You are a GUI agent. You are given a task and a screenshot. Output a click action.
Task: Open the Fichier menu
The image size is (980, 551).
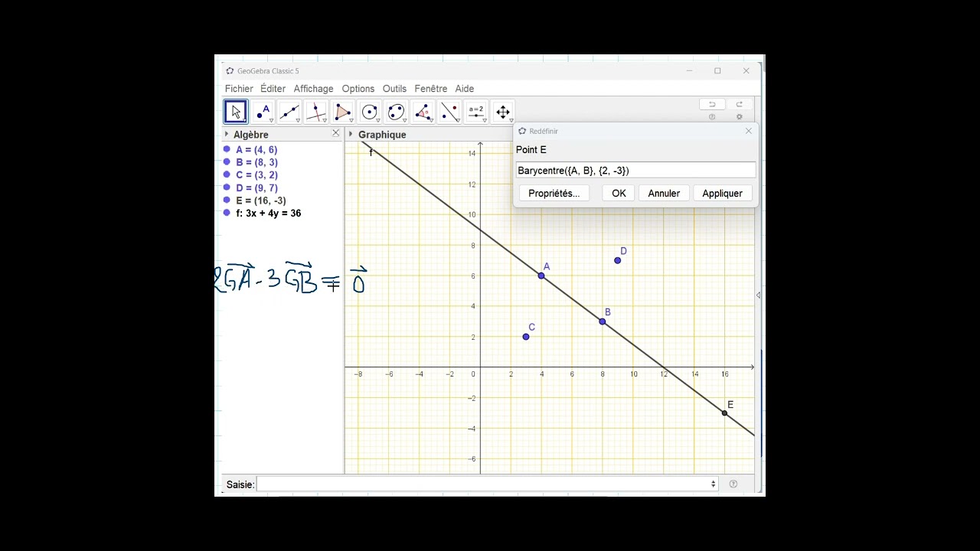(x=239, y=89)
